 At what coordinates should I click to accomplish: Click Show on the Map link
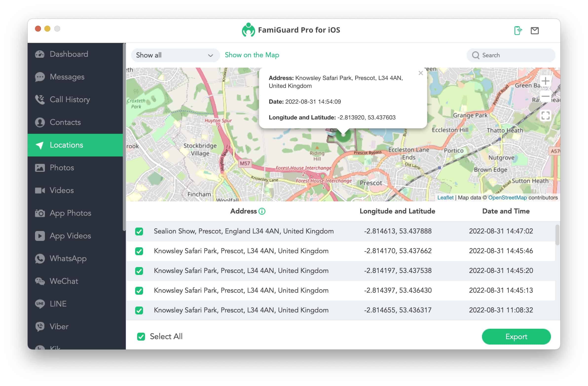tap(252, 55)
